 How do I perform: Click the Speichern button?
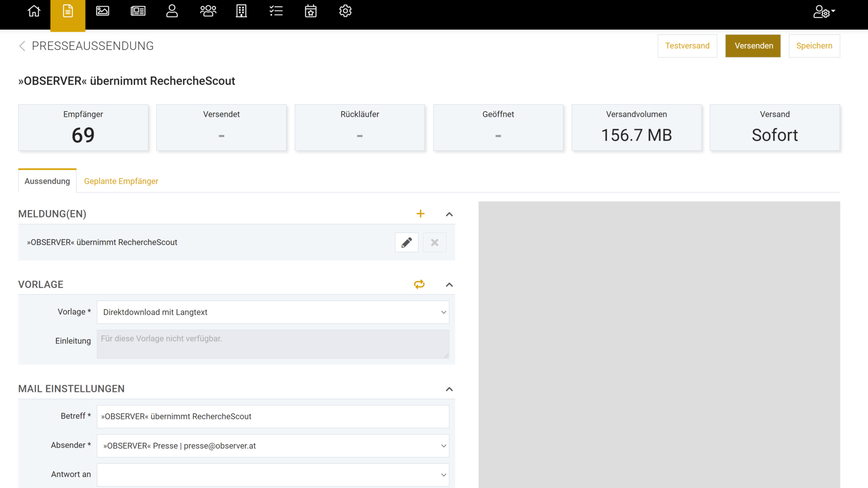pos(814,46)
